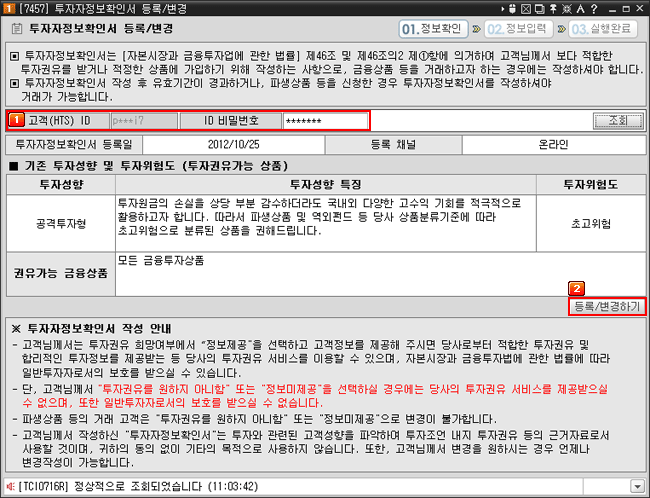650x498 pixels.
Task: Click the orange window icon at title bar left
Action: 7,7
